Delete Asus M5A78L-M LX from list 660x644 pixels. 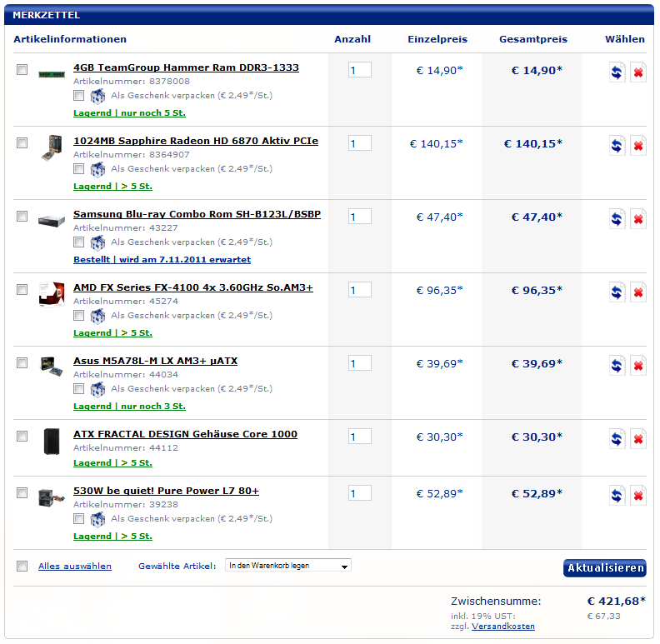click(638, 366)
